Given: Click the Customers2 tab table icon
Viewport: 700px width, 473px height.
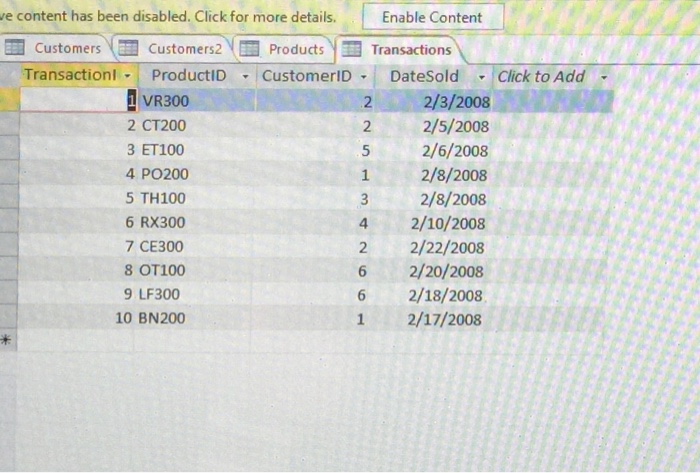Looking at the screenshot, I should point(128,48).
